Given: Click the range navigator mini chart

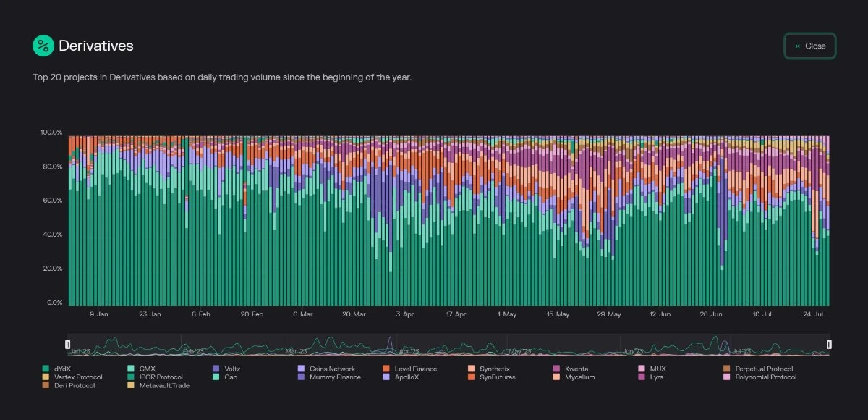Looking at the screenshot, I should point(448,345).
